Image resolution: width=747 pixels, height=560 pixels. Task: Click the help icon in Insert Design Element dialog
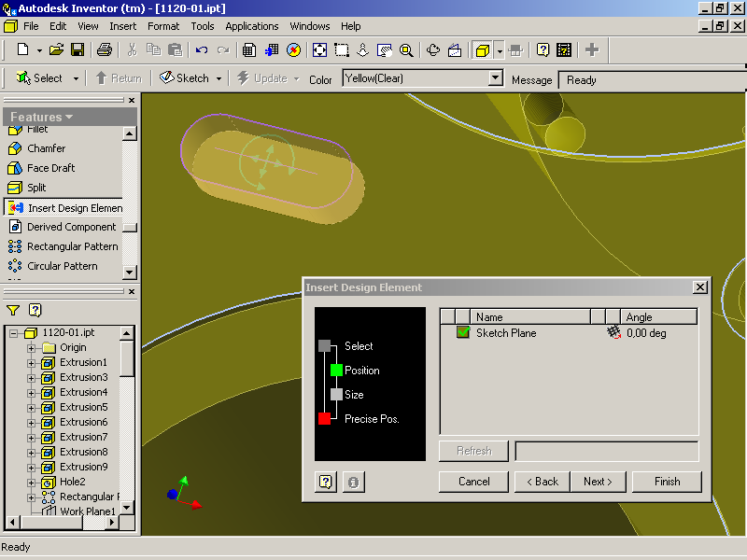326,482
